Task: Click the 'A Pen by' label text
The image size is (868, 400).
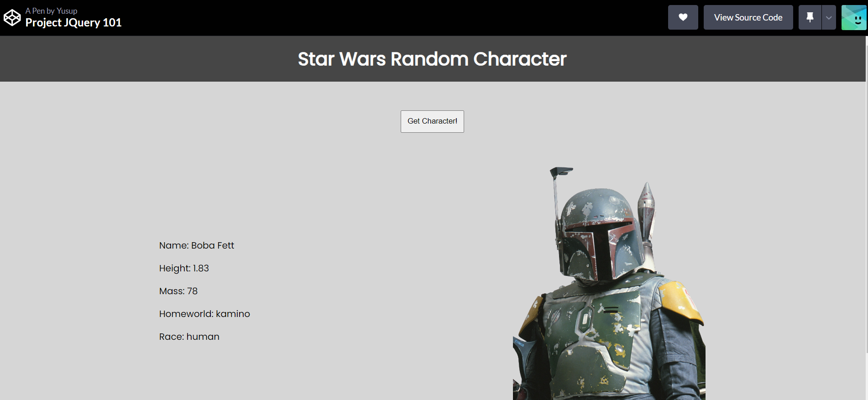Action: click(40, 11)
